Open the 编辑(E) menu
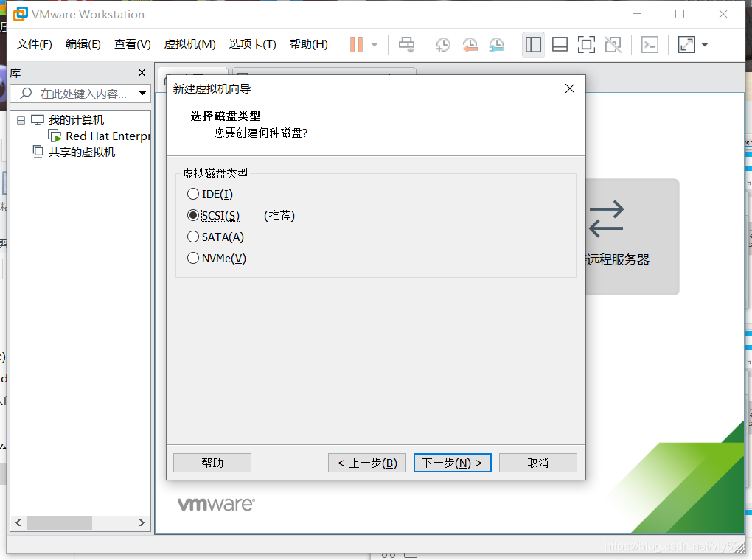This screenshot has height=560, width=752. tap(83, 44)
